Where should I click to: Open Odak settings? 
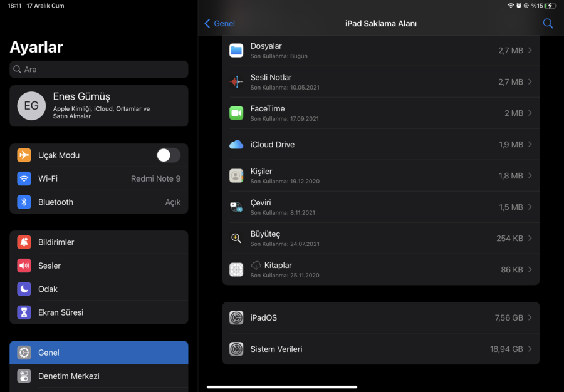99,289
